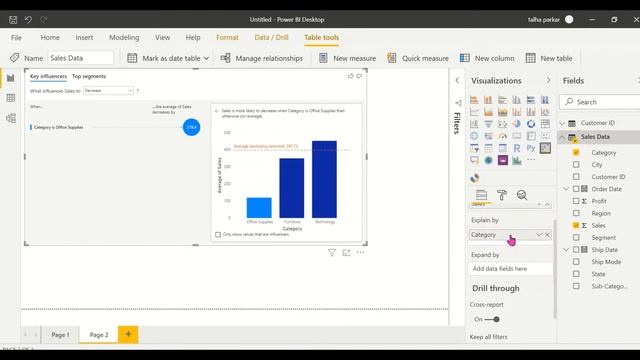
Task: Open Model view from left sidebar
Action: tap(11, 118)
